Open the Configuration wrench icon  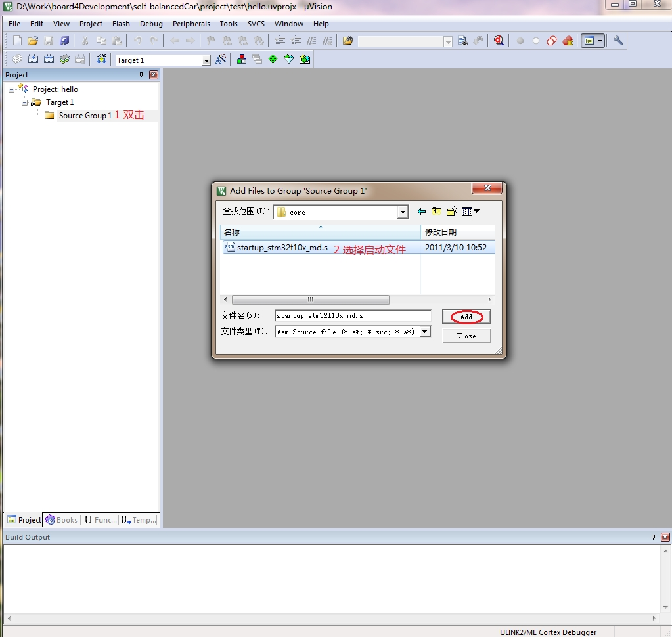(617, 41)
